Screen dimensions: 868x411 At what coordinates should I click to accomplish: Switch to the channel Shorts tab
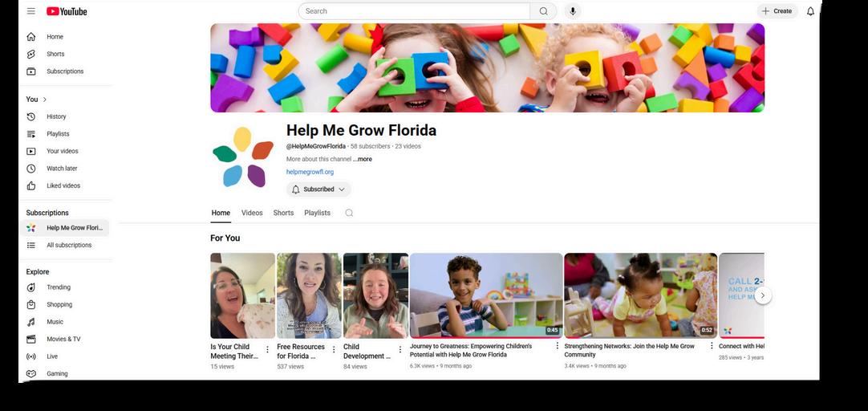(x=283, y=213)
